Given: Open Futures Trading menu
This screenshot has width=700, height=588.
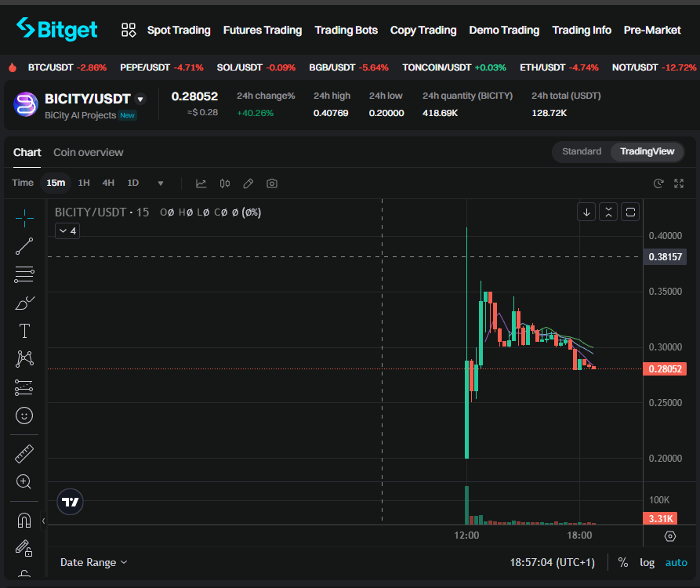Looking at the screenshot, I should click(x=263, y=31).
